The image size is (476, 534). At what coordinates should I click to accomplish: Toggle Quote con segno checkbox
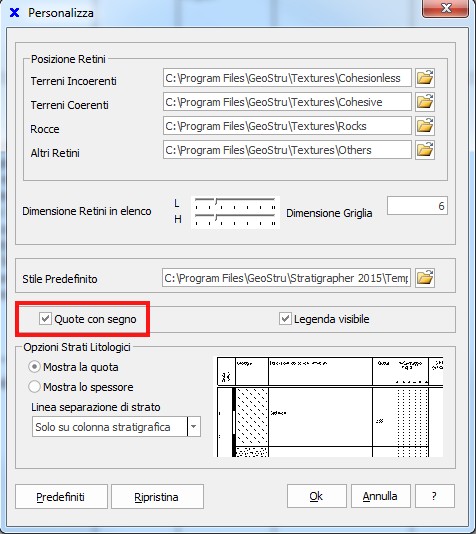[x=45, y=319]
